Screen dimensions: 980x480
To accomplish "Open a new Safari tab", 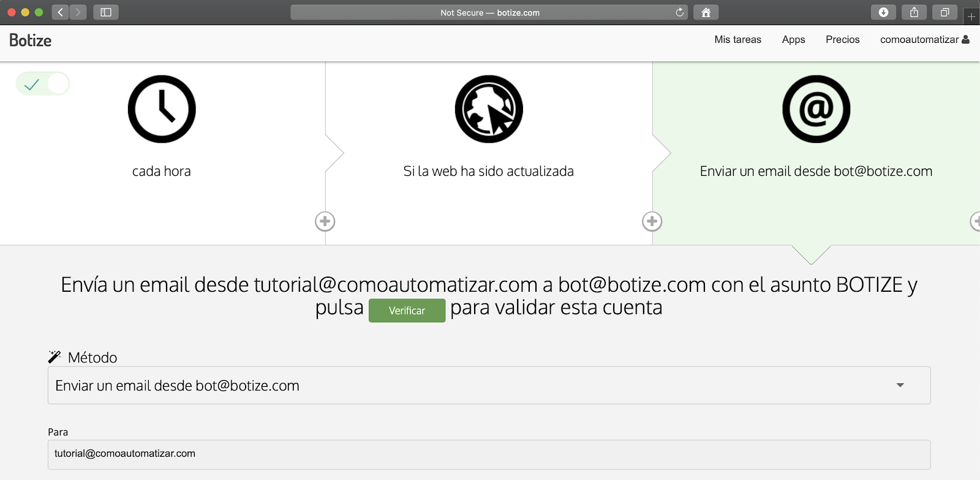I will coord(971,17).
